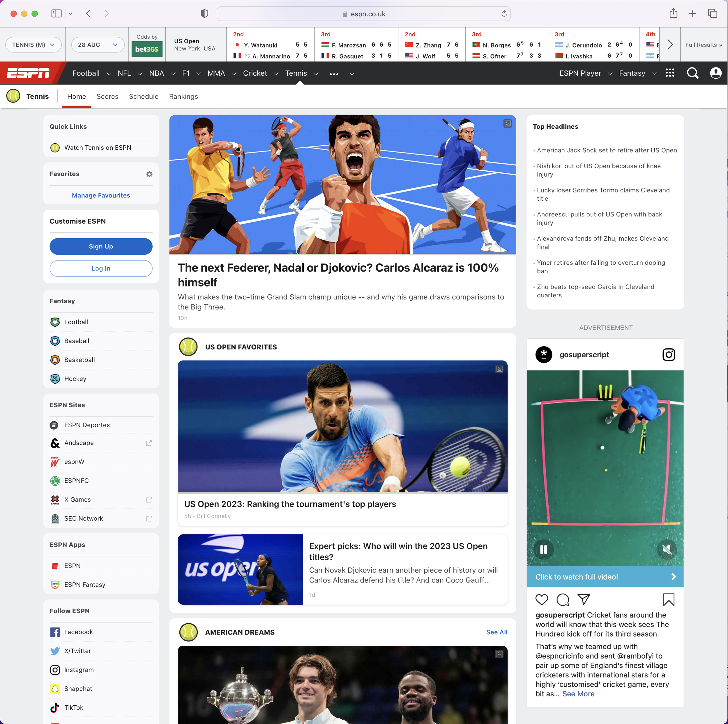Open a new tab with plus icon
The width and height of the screenshot is (728, 724).
point(692,14)
